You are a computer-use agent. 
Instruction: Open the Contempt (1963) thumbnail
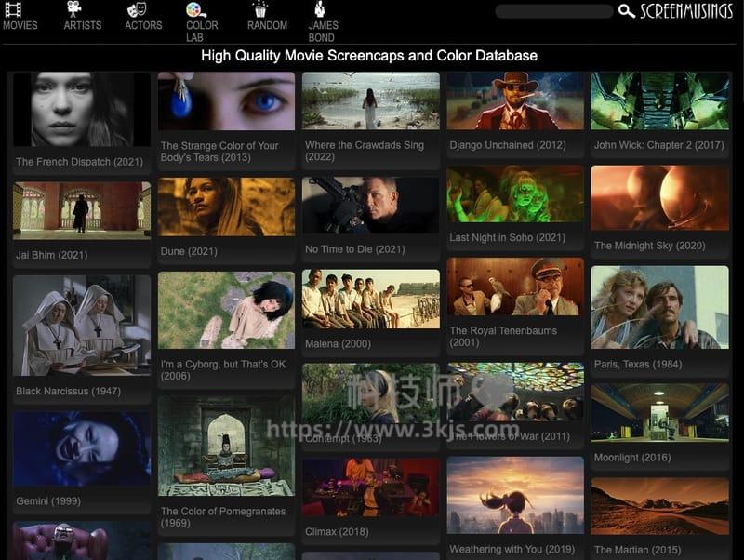370,393
